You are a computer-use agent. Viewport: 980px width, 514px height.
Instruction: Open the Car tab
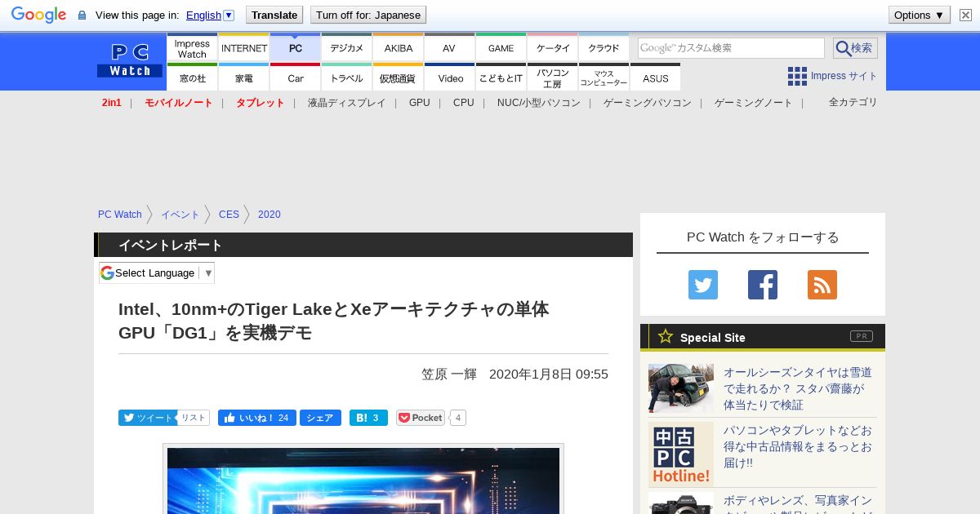tap(295, 78)
